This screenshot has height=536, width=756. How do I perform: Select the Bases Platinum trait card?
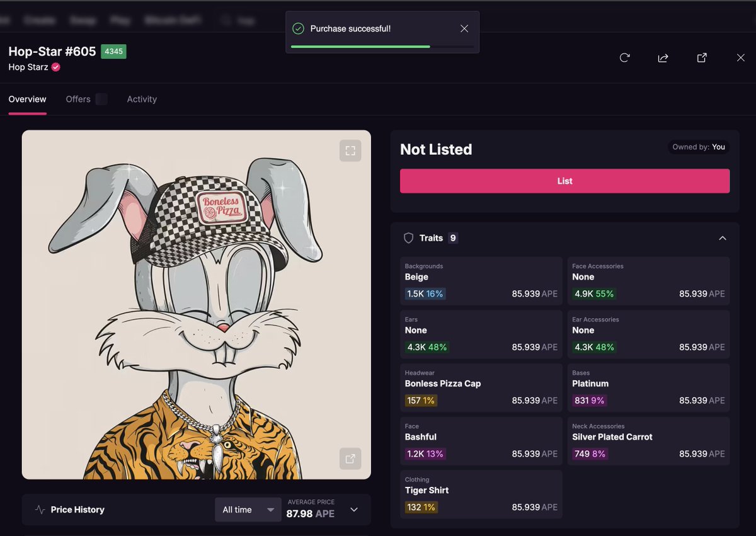pyautogui.click(x=649, y=387)
